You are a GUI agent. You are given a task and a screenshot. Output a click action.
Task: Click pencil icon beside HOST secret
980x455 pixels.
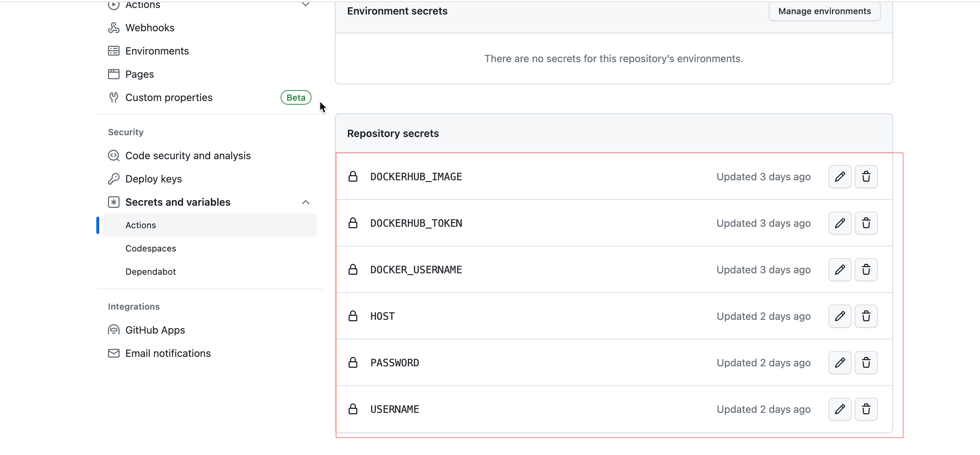pos(840,316)
